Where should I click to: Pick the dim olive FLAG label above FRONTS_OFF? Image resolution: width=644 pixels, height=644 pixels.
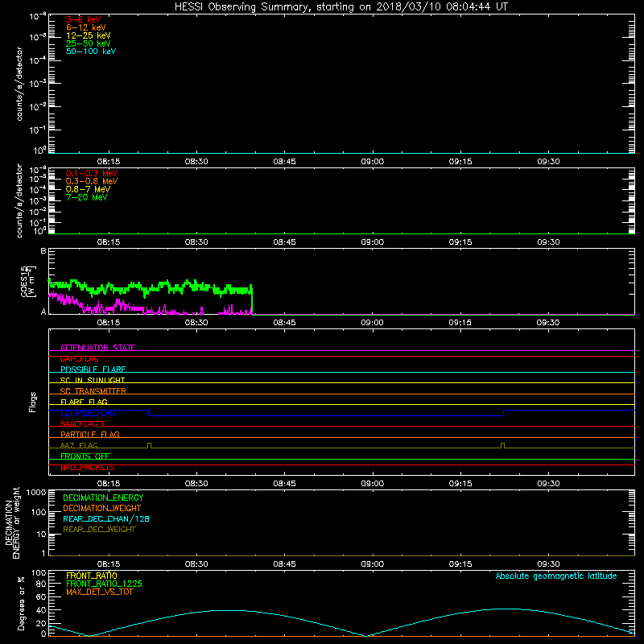[x=79, y=445]
